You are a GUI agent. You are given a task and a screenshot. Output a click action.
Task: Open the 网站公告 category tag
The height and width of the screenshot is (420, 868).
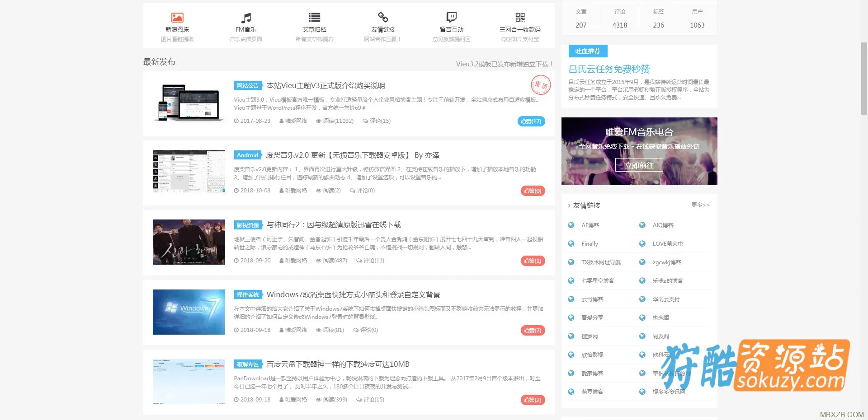[x=248, y=85]
